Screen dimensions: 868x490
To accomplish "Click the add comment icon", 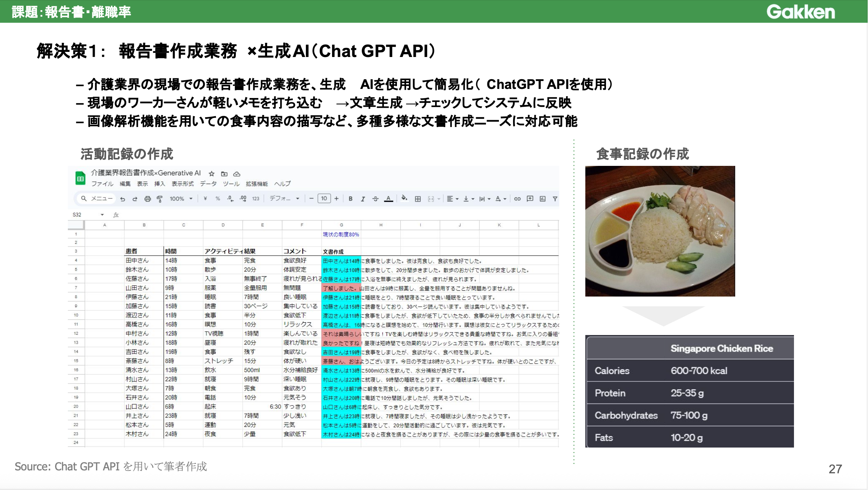I will coord(530,199).
